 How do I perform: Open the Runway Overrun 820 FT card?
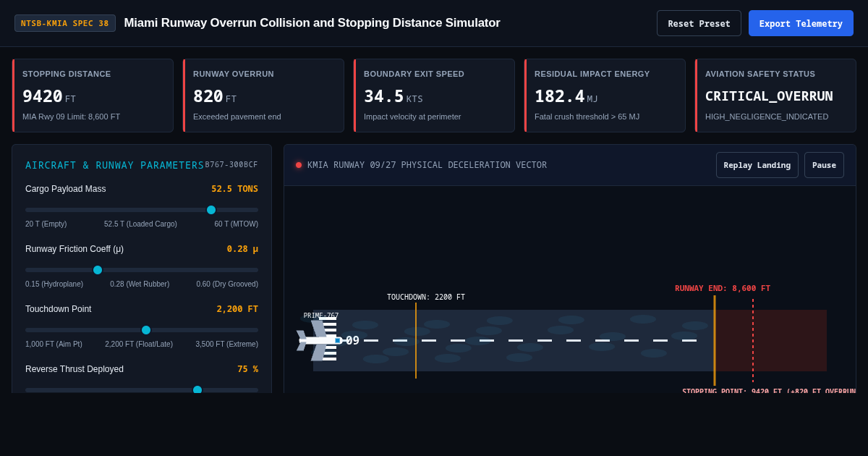click(263, 96)
